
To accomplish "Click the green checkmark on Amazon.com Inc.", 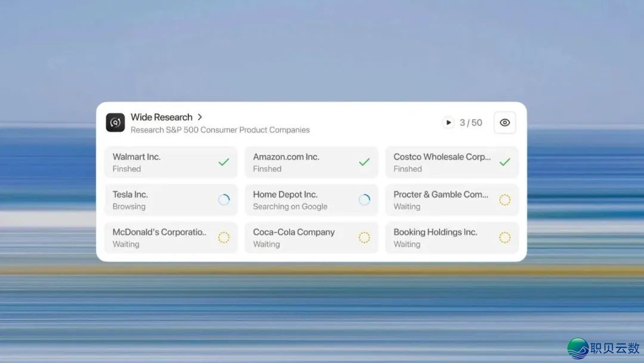I will click(x=364, y=162).
